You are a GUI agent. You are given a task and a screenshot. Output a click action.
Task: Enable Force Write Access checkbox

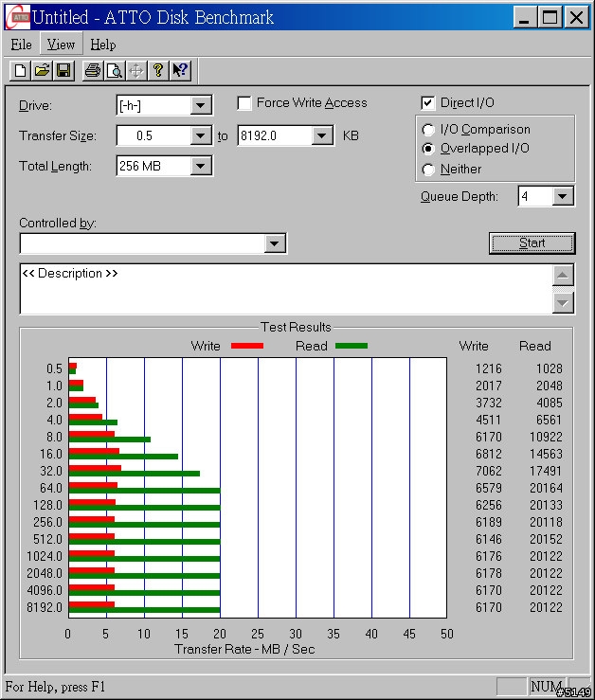pos(244,103)
